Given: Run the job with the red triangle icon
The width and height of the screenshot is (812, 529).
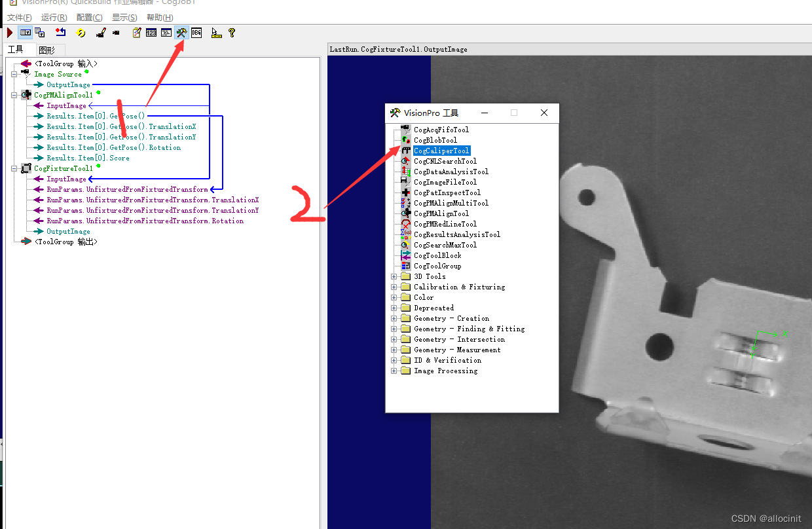Looking at the screenshot, I should pyautogui.click(x=10, y=32).
